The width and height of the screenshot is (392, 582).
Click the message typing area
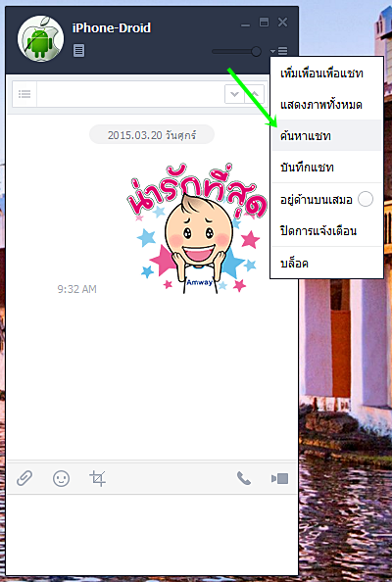point(152,534)
